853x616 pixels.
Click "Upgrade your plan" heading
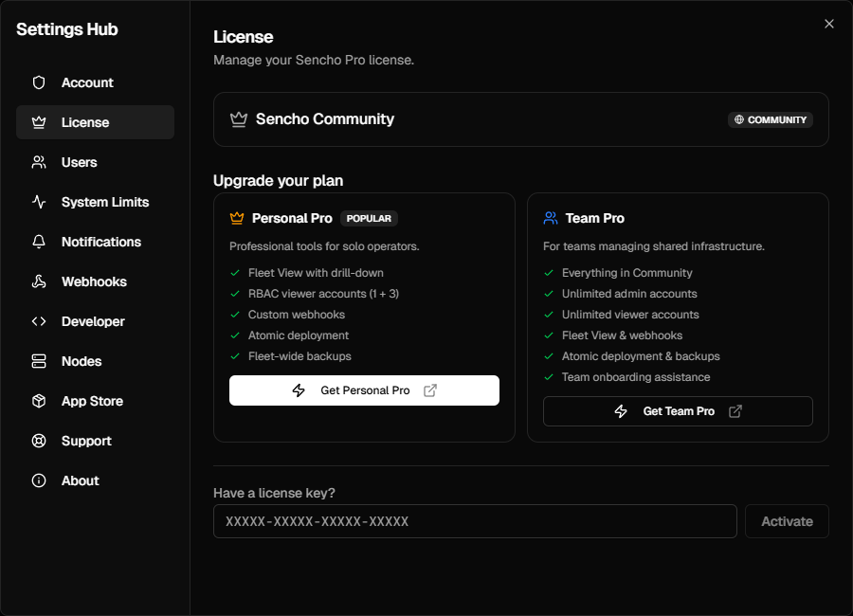278,181
